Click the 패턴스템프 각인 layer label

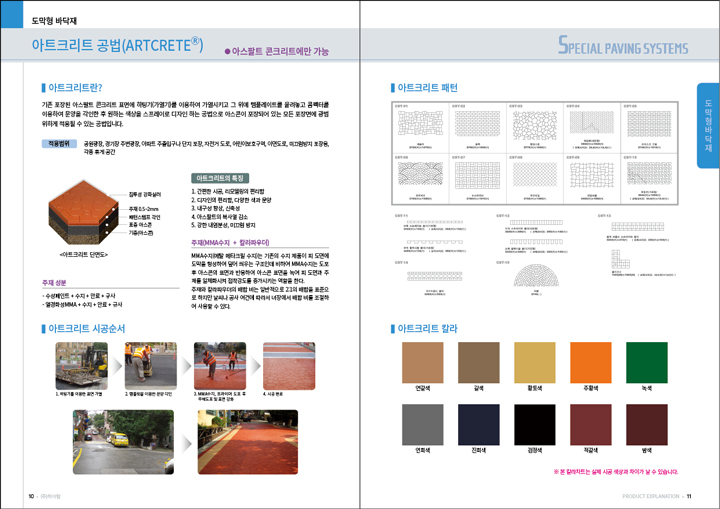pyautogui.click(x=144, y=217)
